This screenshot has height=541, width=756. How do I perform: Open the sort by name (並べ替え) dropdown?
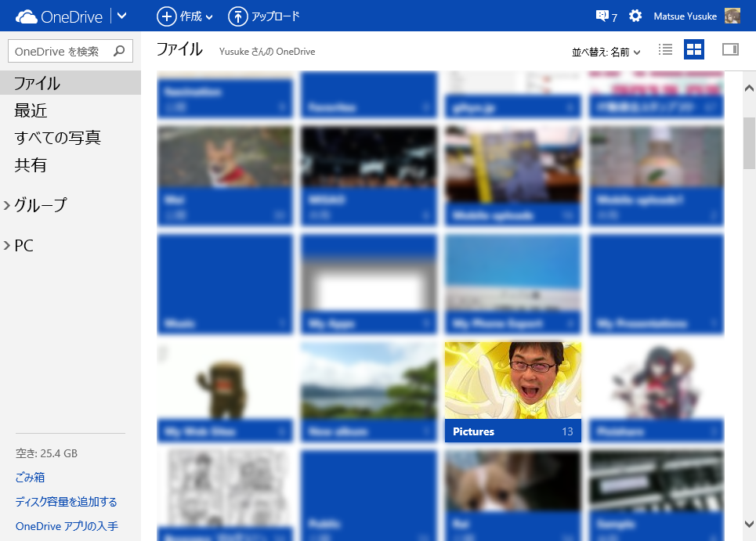606,52
